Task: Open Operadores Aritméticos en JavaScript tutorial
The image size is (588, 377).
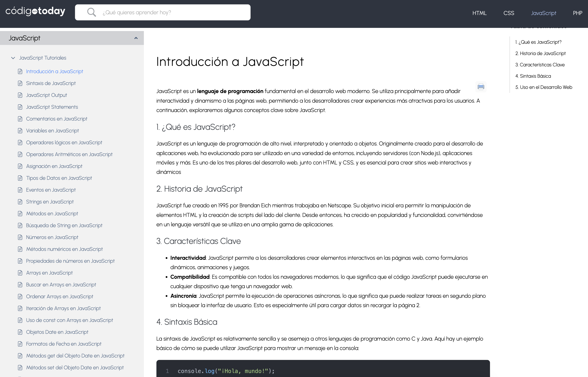Action: [x=69, y=155]
